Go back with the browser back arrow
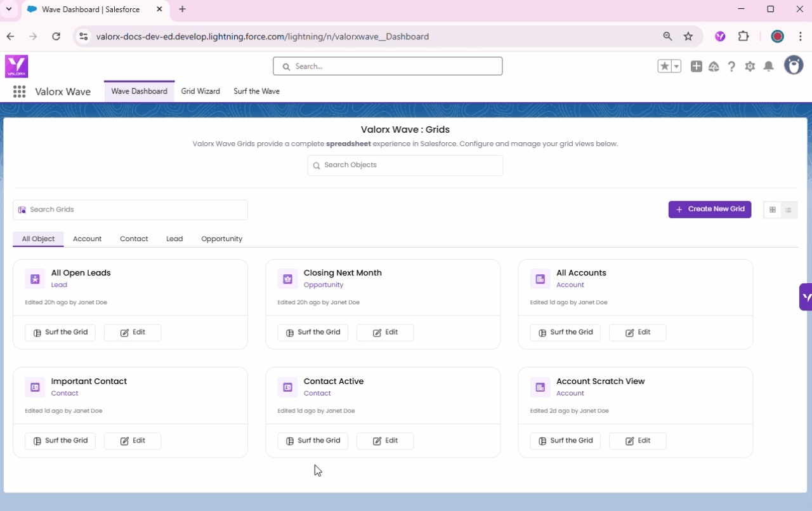The image size is (812, 511). click(x=11, y=37)
